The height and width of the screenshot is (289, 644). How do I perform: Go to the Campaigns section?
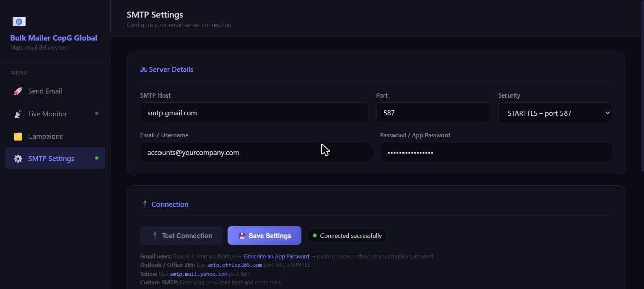55,136
